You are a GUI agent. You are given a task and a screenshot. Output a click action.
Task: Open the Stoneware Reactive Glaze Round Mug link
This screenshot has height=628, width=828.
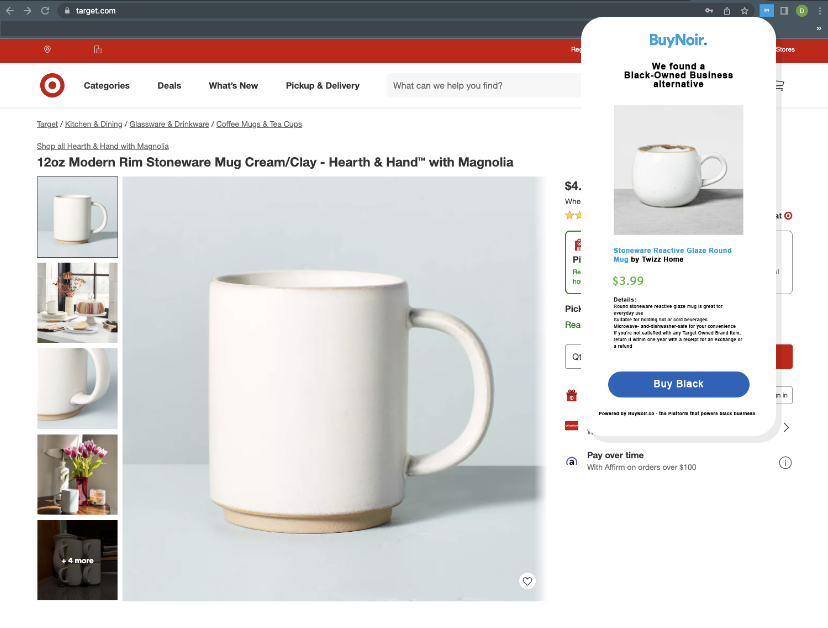(671, 251)
